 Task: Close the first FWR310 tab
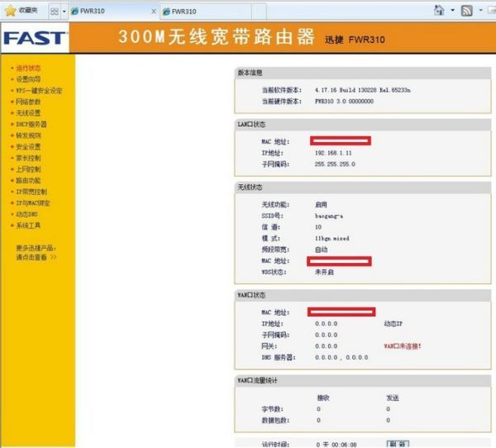click(154, 12)
